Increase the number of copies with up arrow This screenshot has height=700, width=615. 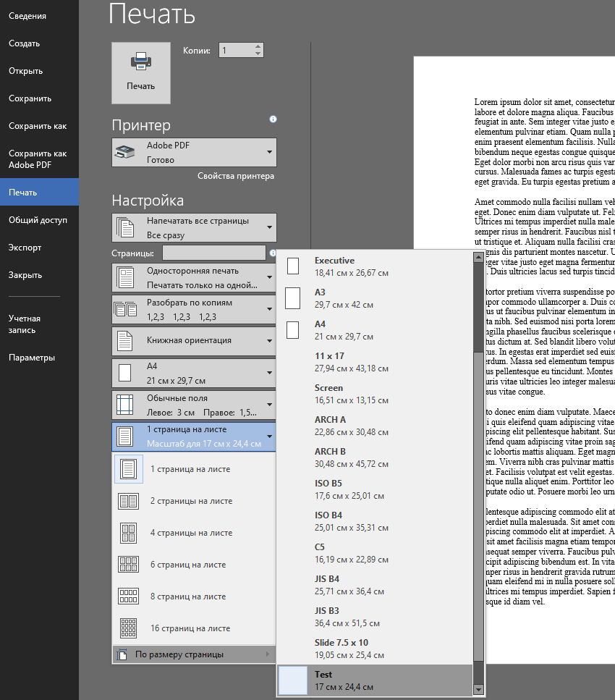click(258, 46)
